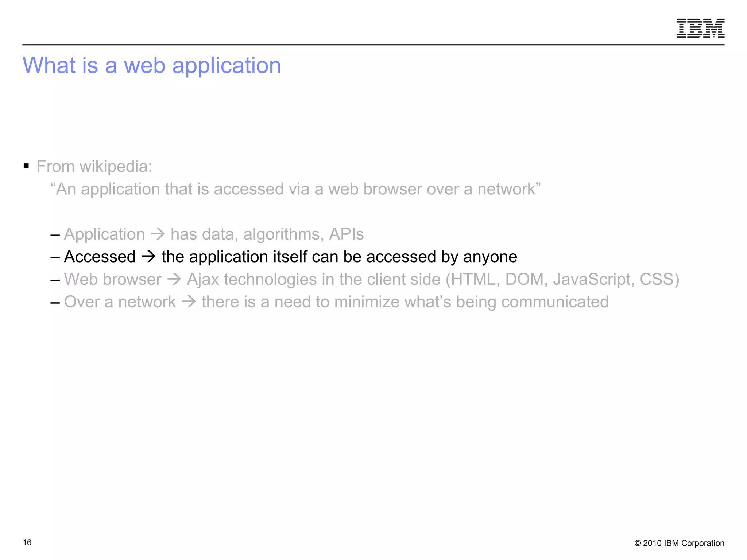Select the title 'What is a web application'
The height and width of the screenshot is (560, 747).
(152, 66)
